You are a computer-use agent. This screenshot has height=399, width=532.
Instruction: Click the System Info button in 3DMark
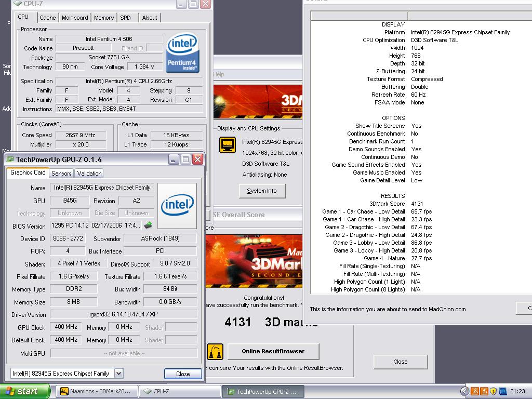coord(262,191)
